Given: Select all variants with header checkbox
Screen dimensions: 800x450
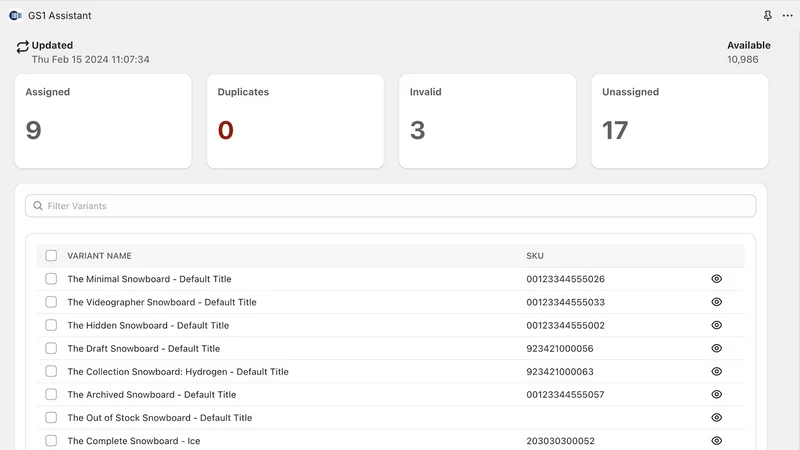Looking at the screenshot, I should coord(51,256).
